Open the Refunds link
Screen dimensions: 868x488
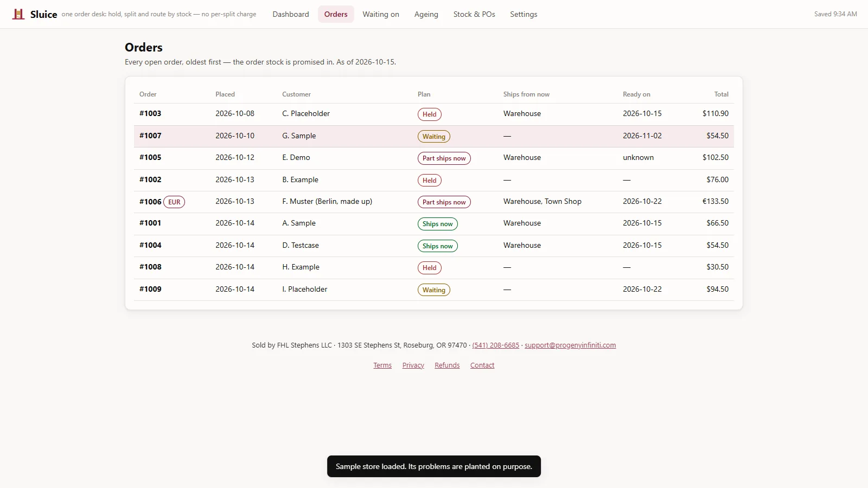click(x=447, y=365)
